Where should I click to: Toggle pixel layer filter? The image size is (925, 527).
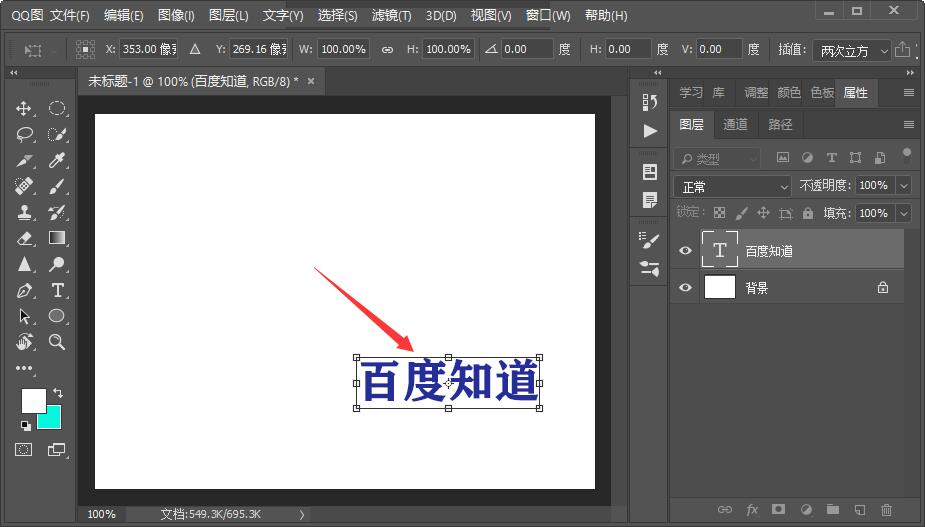tap(783, 158)
